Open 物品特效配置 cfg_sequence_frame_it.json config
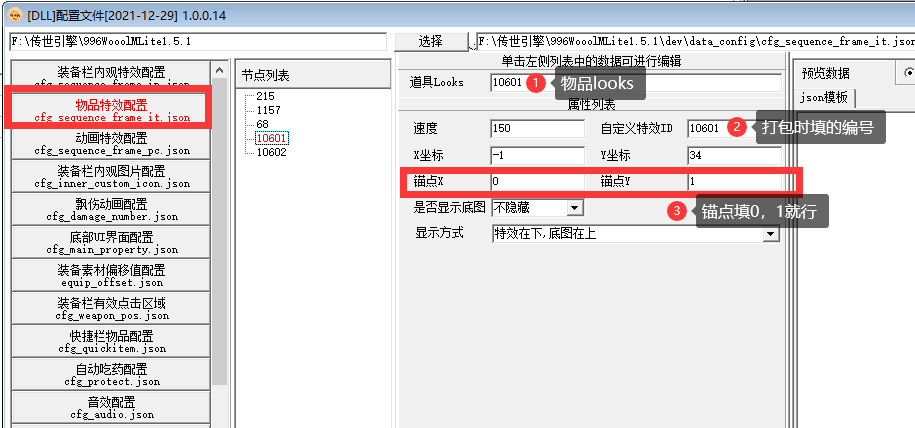The height and width of the screenshot is (428, 915). (x=112, y=110)
